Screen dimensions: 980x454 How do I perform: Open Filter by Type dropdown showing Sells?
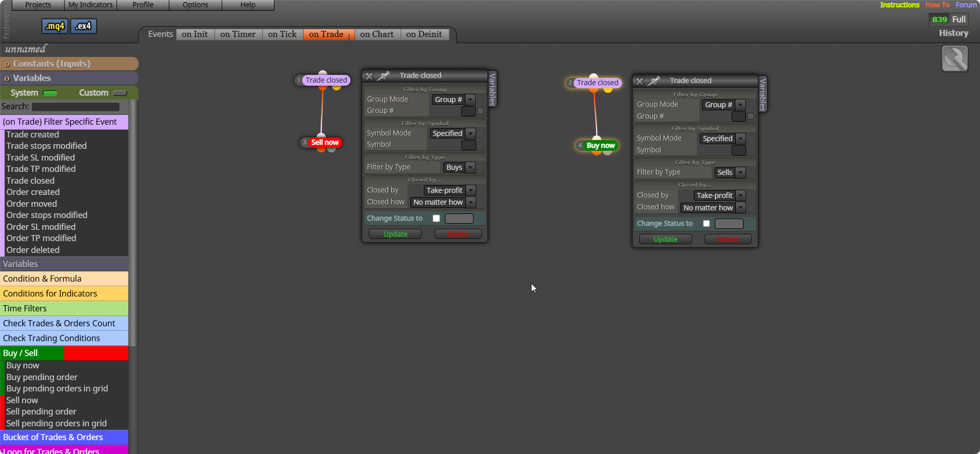pyautogui.click(x=730, y=172)
